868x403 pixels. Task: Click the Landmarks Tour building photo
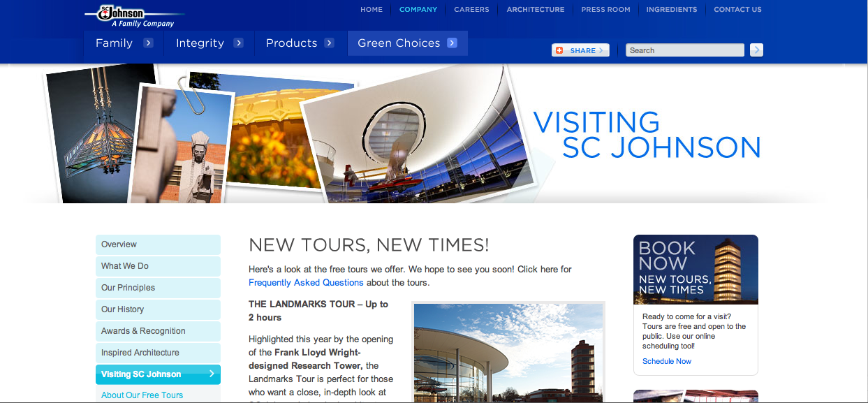(x=508, y=353)
